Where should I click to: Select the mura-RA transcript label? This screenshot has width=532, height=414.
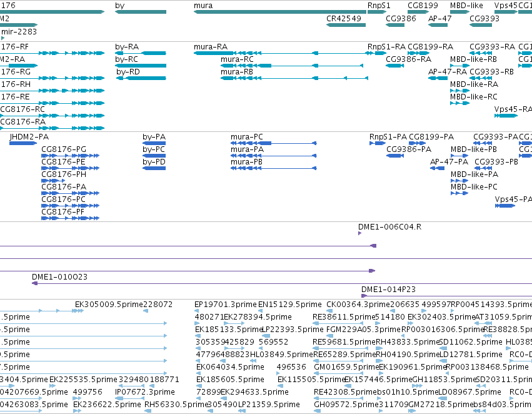(211, 47)
